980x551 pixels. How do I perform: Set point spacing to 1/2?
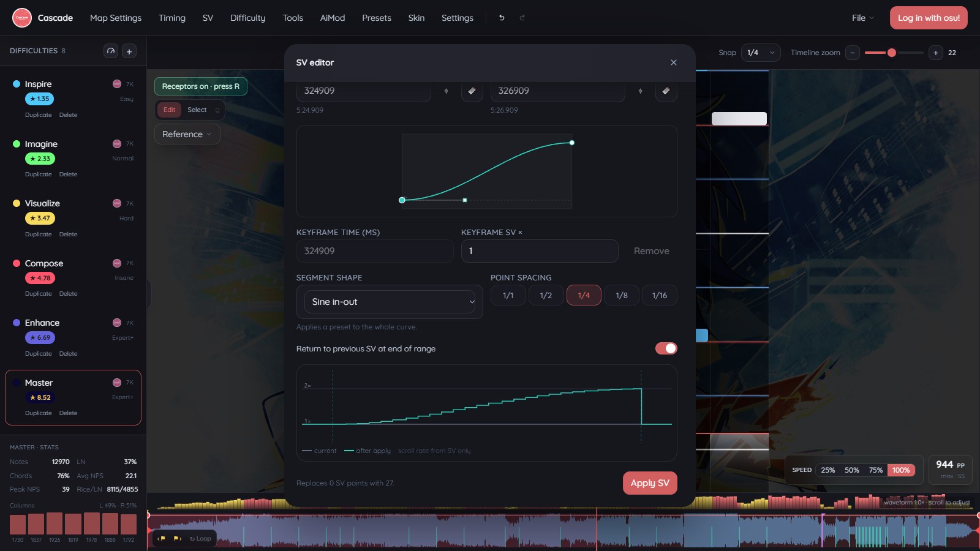(x=546, y=295)
